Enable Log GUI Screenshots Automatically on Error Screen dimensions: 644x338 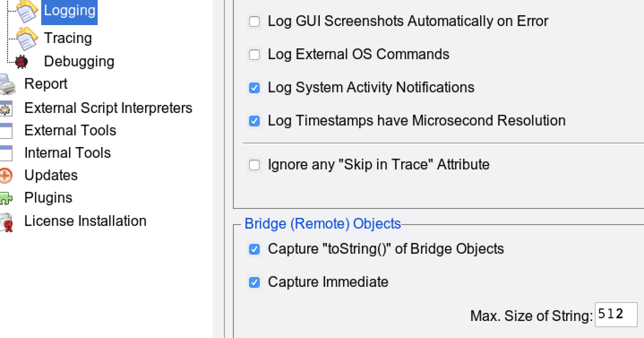(x=254, y=22)
